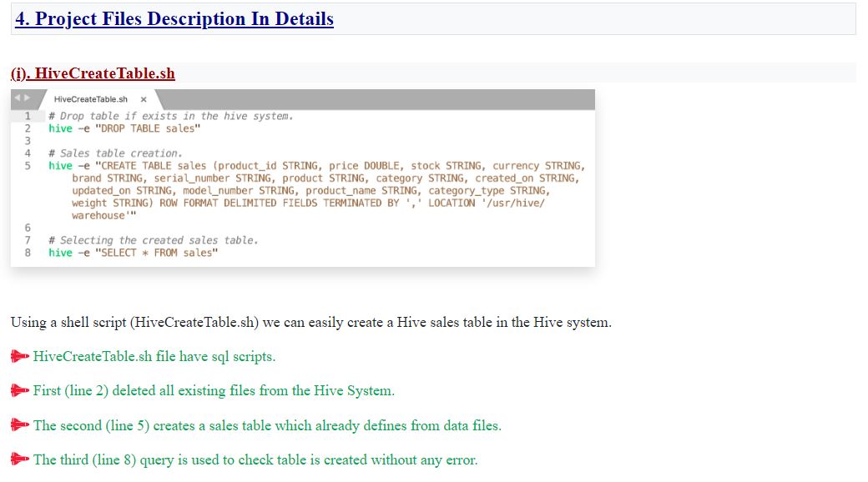Screen dimensions: 868x482
Task: Click bullet icon before 'First (line 2) deleted'
Action: 20,391
